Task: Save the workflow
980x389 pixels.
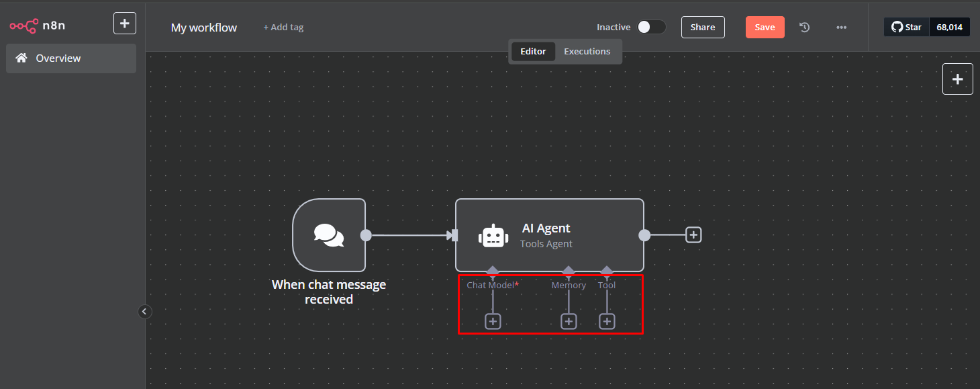Action: click(x=765, y=27)
